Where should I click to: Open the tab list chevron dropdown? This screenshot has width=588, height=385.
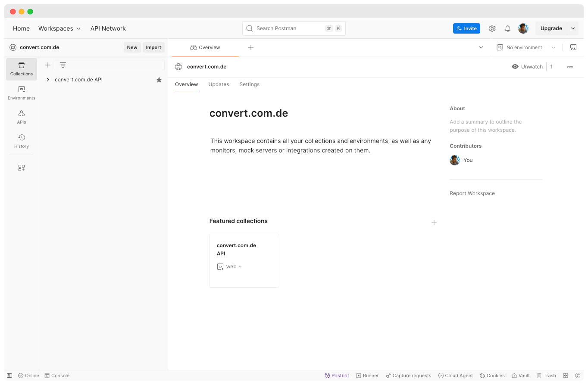(481, 47)
